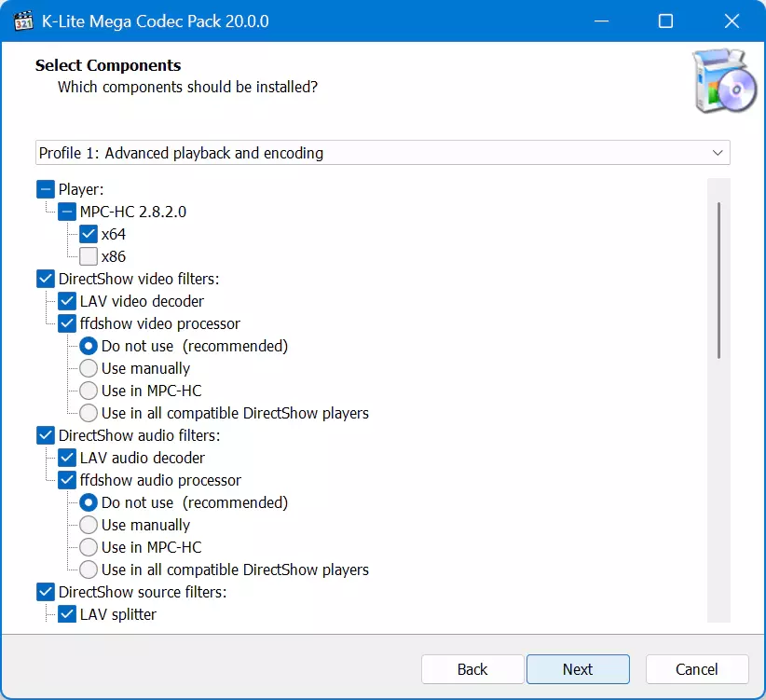Select Use manually under ffdshow audio processor
Viewport: 766px width, 700px height.
(89, 525)
